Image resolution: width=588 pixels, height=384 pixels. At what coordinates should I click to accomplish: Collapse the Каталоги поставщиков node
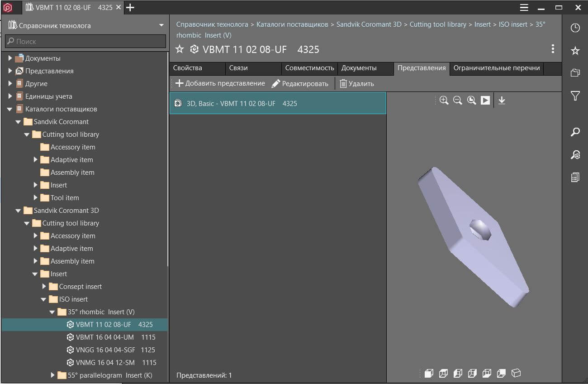(10, 109)
